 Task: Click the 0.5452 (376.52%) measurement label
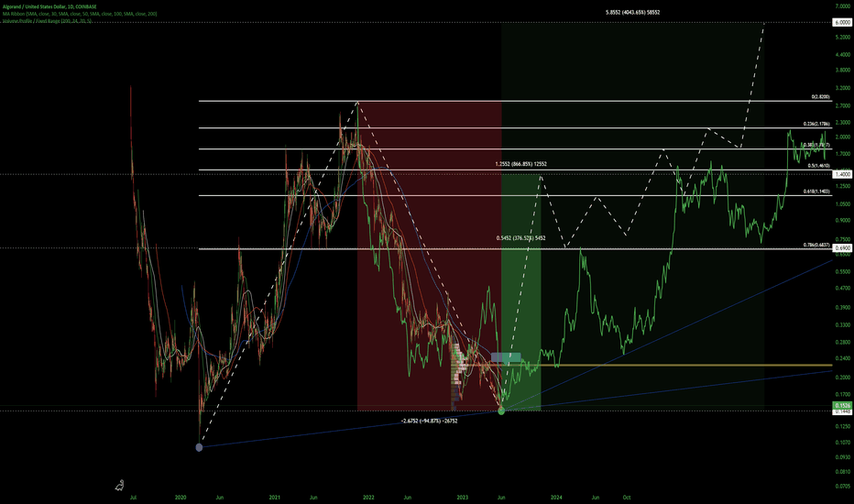tap(520, 238)
